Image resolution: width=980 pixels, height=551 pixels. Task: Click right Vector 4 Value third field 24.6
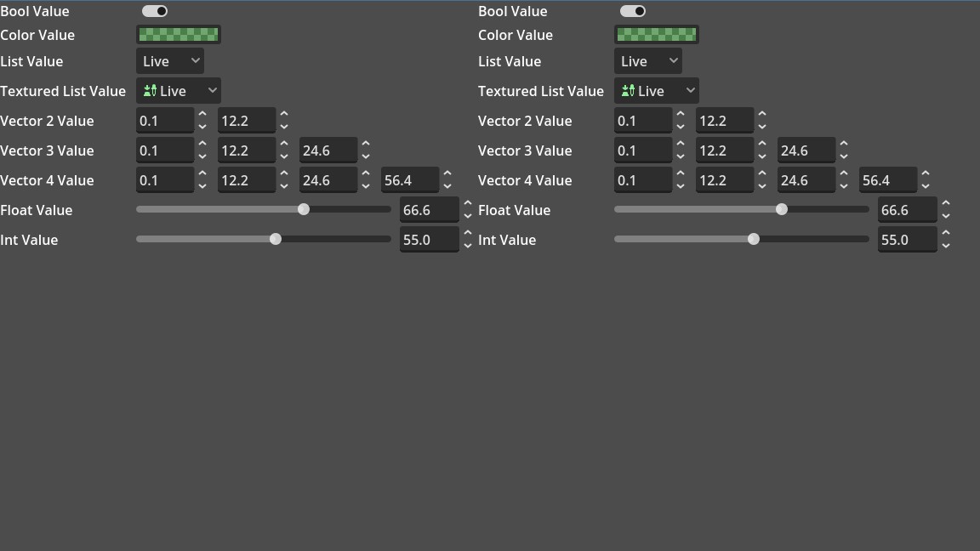point(806,180)
